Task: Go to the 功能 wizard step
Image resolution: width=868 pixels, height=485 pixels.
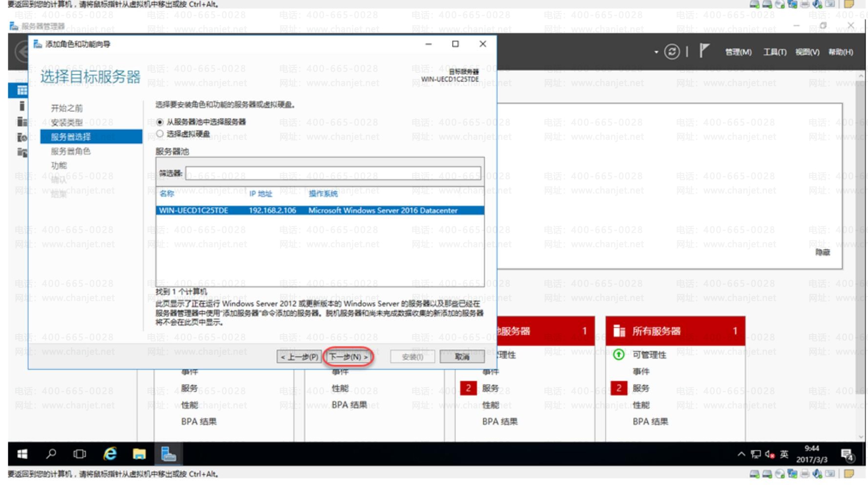Action: coord(59,166)
